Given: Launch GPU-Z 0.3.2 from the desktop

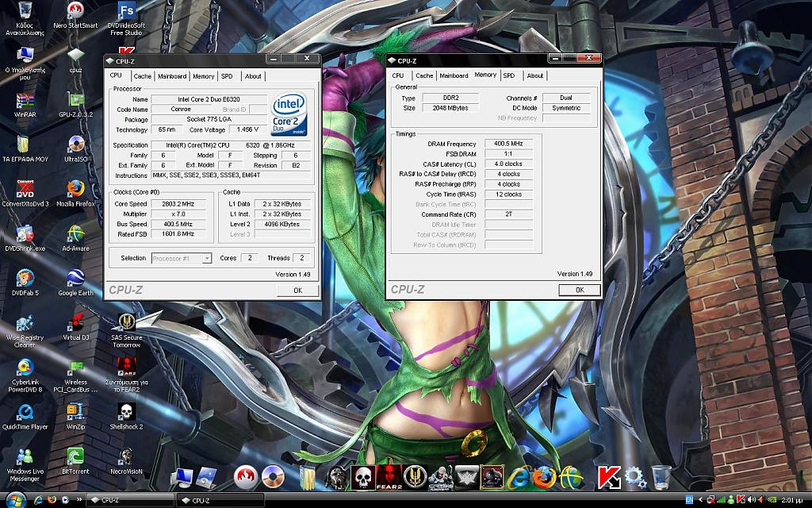Looking at the screenshot, I should (x=75, y=104).
